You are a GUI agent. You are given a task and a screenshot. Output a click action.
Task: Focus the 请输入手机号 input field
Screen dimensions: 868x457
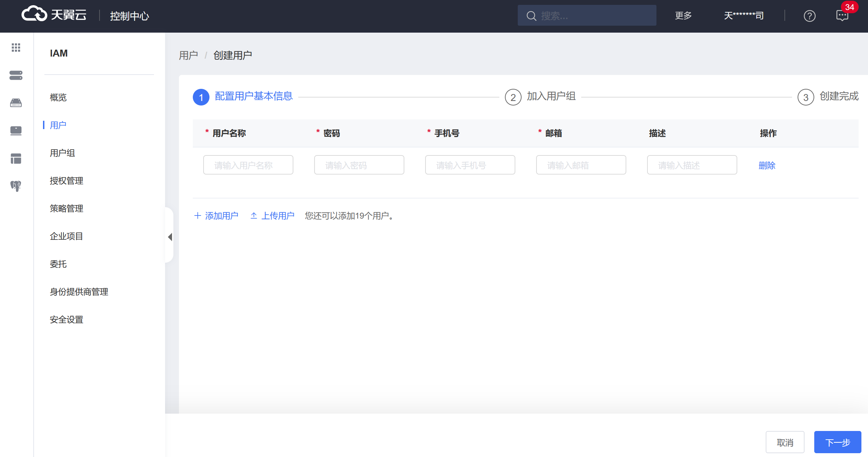[x=470, y=165]
